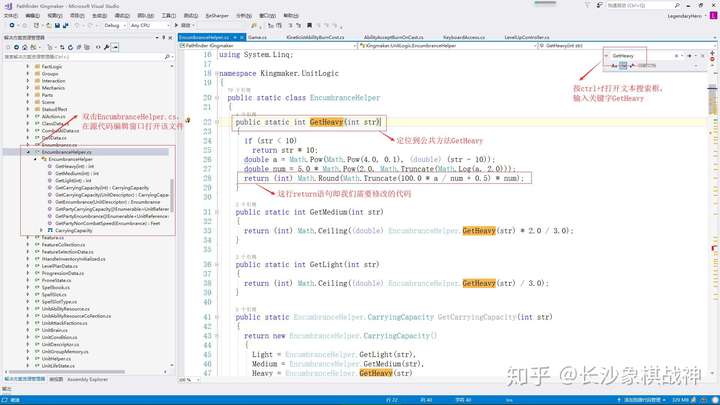Click the Solution Explorer Properties wrench icon
Image resolution: width=720 pixels, height=405 pixels.
[x=107, y=47]
